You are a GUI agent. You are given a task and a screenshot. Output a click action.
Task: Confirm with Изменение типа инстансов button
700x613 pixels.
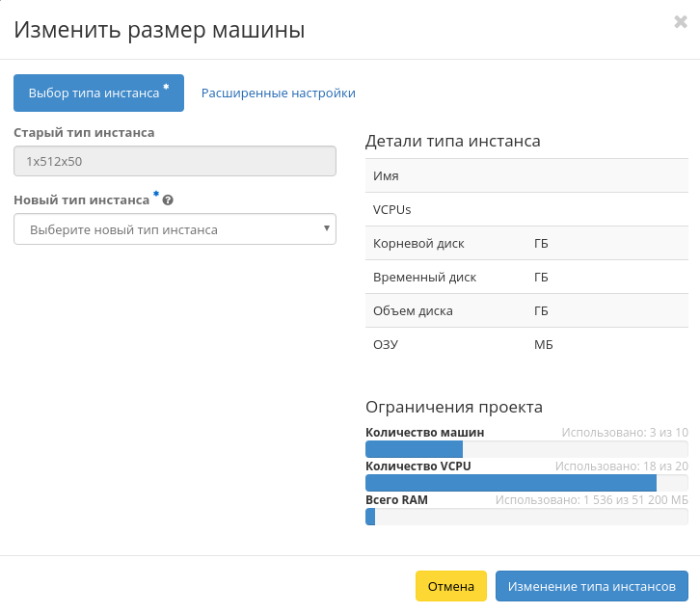(x=592, y=586)
